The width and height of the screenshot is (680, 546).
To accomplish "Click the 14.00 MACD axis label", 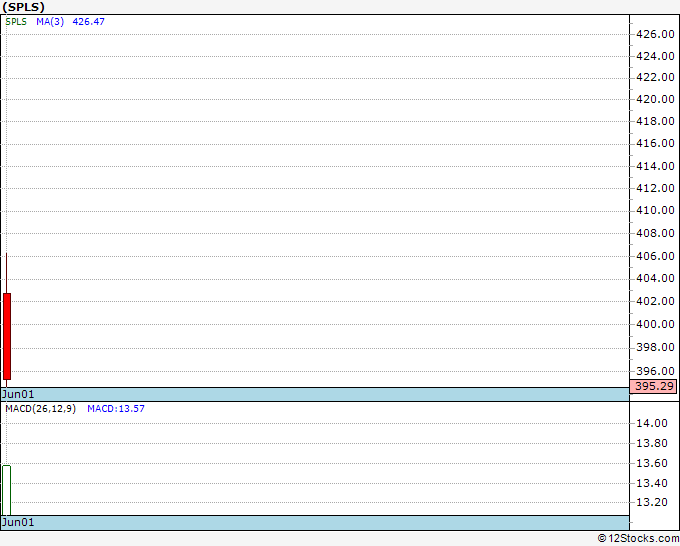I will coord(651,423).
